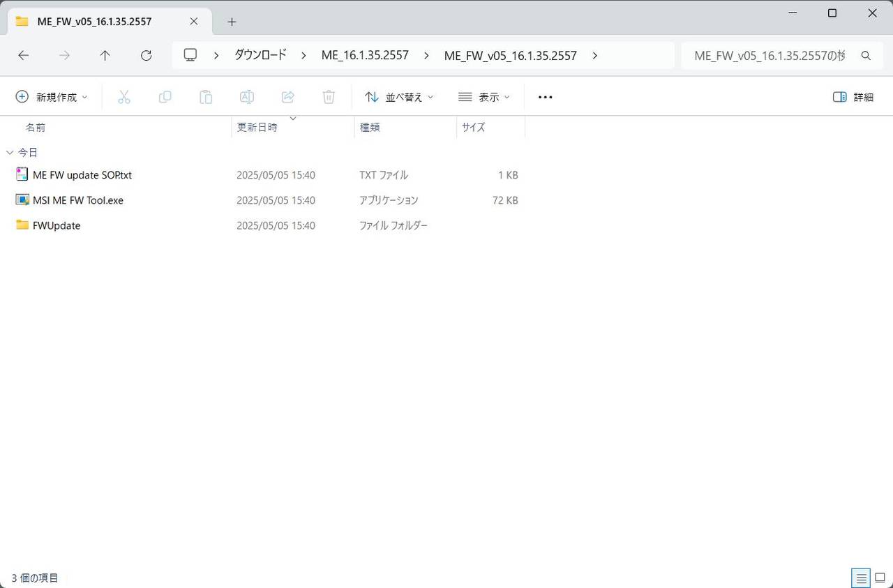Expand chevron after ダウンロード in address bar
The width and height of the screenshot is (893, 588).
coord(303,56)
